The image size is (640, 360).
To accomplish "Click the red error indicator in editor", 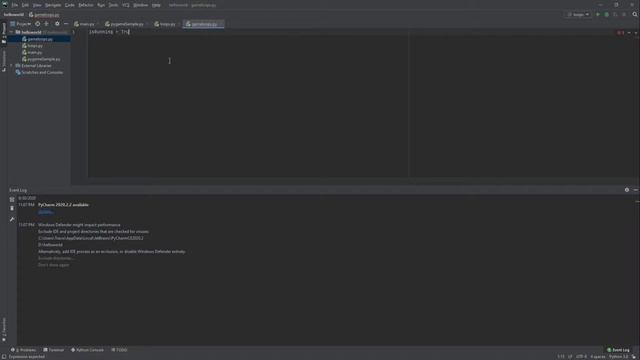I will [620, 33].
